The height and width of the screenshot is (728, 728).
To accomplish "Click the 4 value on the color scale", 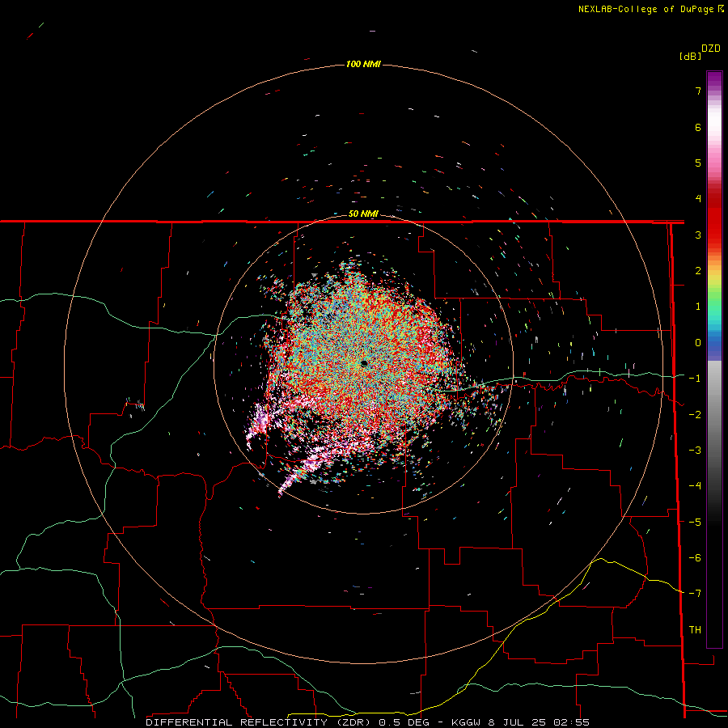I will click(x=698, y=199).
